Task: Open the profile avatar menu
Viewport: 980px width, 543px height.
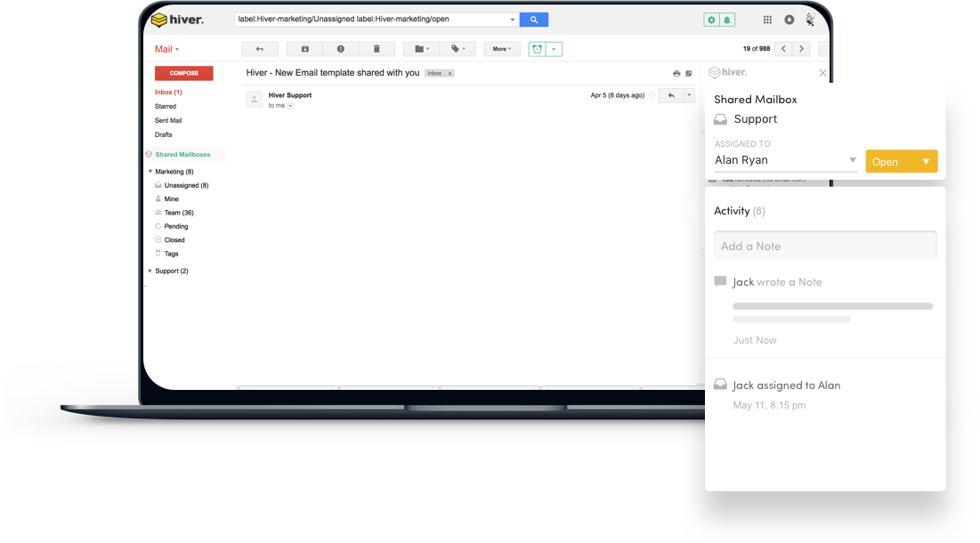Action: pos(810,20)
